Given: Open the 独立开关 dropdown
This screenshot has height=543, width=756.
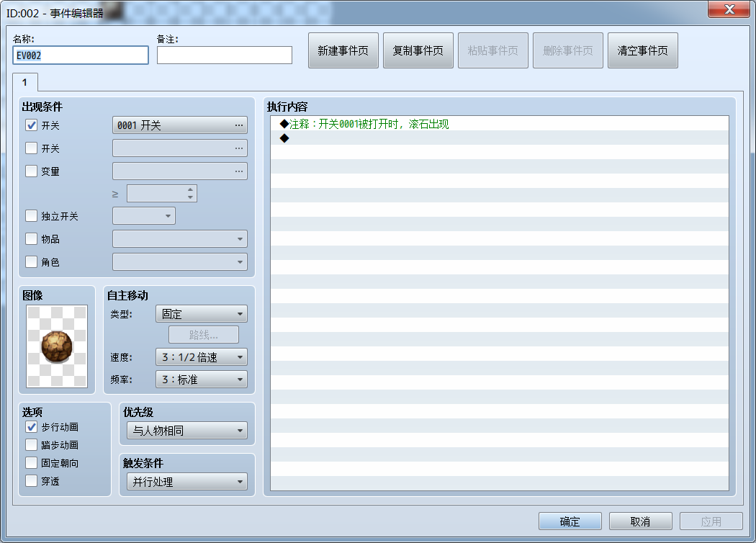Looking at the screenshot, I should [144, 215].
